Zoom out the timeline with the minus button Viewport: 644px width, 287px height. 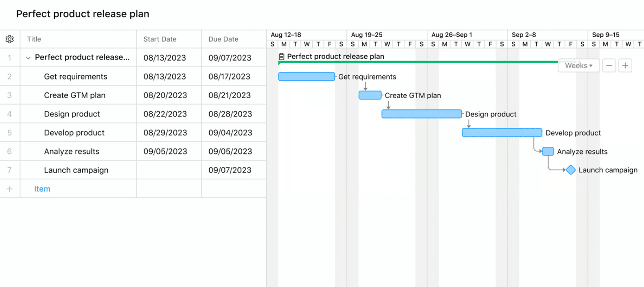coord(609,66)
